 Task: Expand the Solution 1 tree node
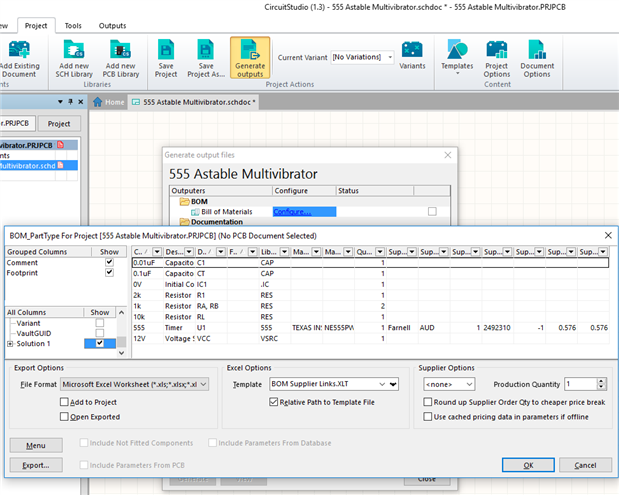point(10,344)
